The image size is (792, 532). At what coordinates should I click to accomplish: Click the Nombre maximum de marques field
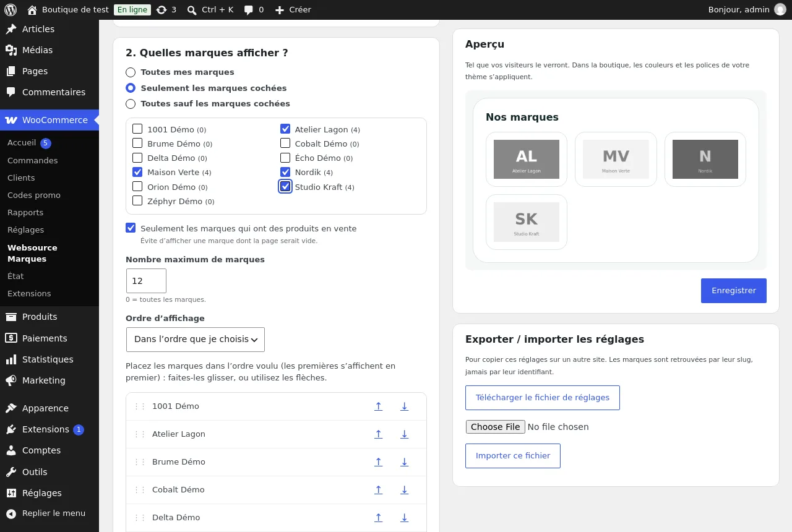click(146, 281)
